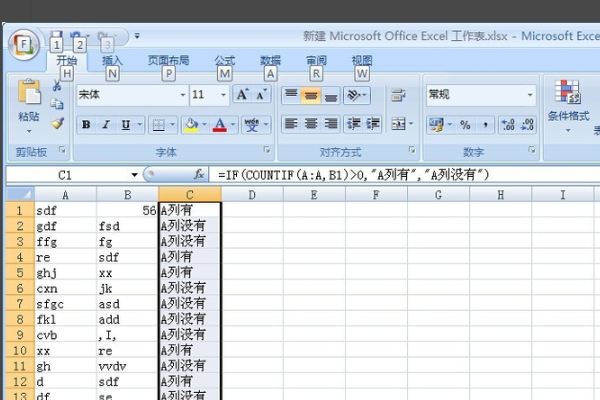Click inside the formula bar
Screen dimensions: 600x400
[404, 175]
